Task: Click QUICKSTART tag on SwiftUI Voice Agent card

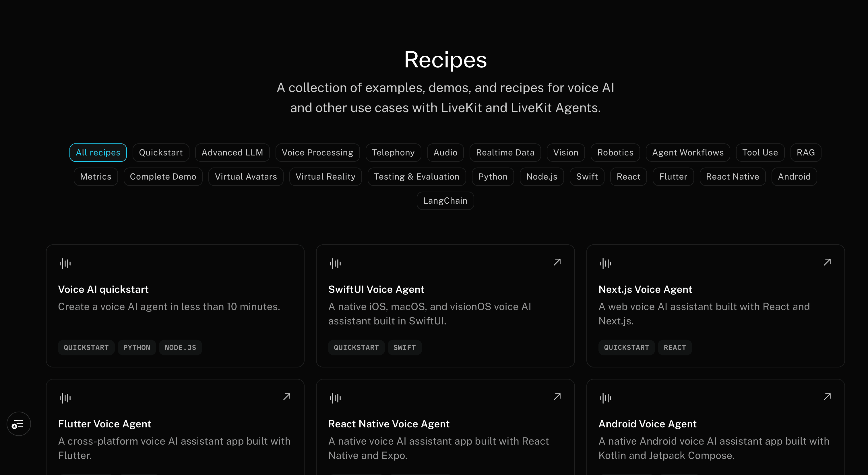Action: 356,347
